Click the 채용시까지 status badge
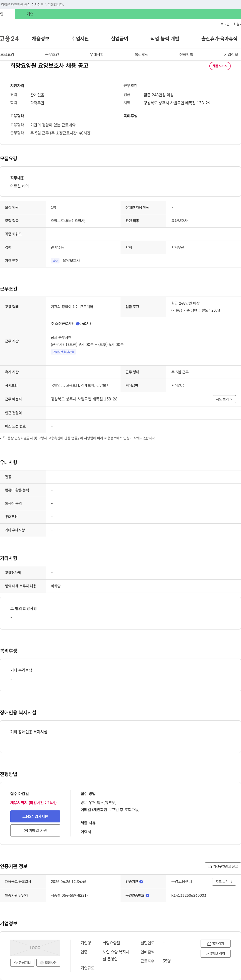This screenshot has width=241, height=980. 220,66
